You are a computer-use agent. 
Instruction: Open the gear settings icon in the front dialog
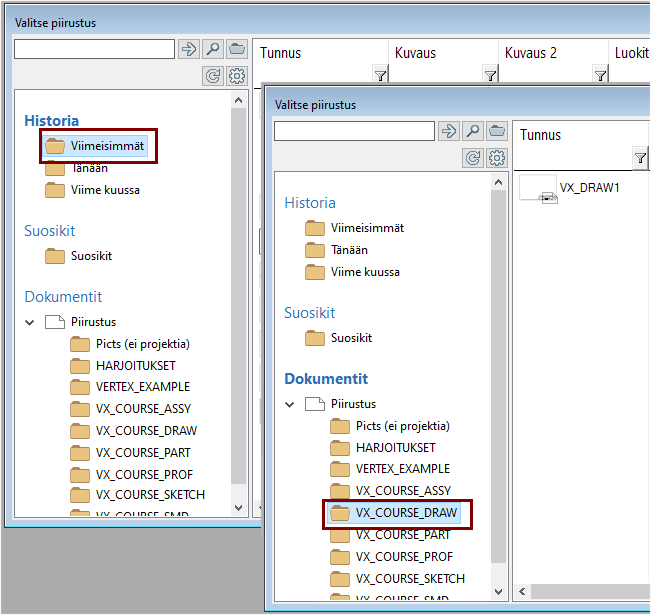pyautogui.click(x=497, y=158)
